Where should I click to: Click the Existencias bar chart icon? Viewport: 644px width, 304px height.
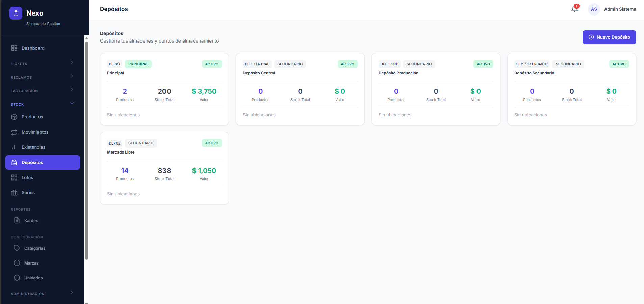coord(14,147)
